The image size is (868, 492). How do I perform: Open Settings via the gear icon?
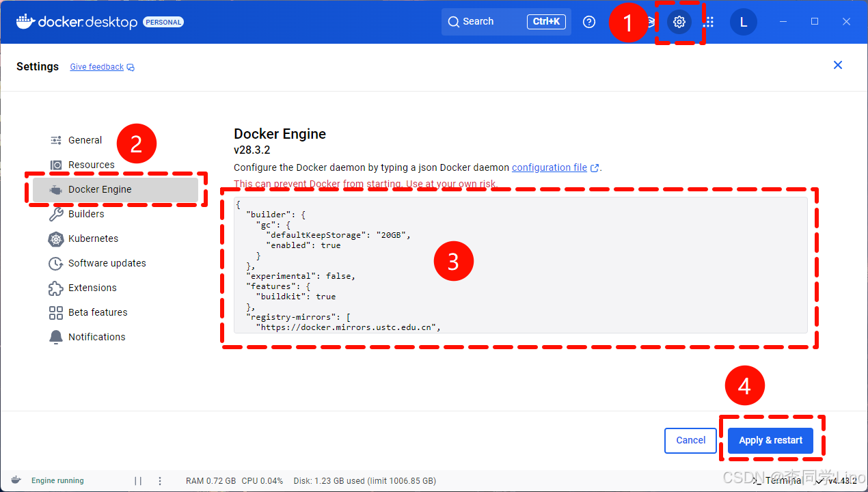coord(679,22)
